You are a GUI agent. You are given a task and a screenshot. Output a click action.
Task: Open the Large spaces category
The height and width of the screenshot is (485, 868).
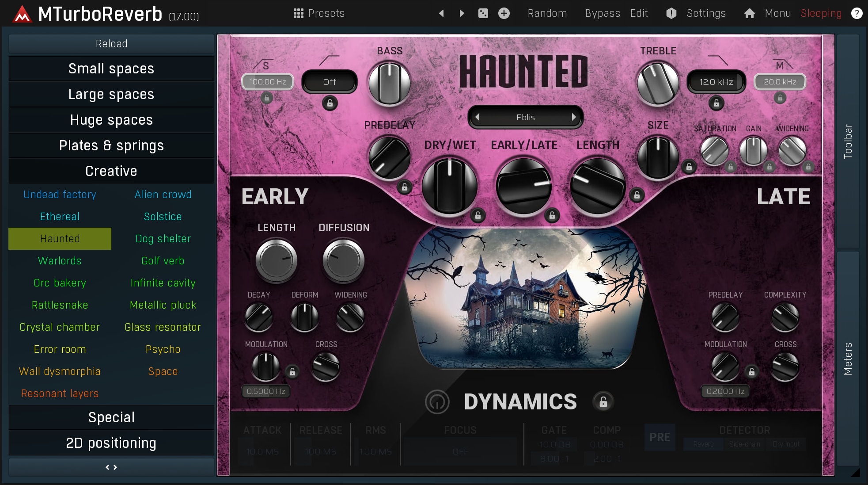point(111,94)
